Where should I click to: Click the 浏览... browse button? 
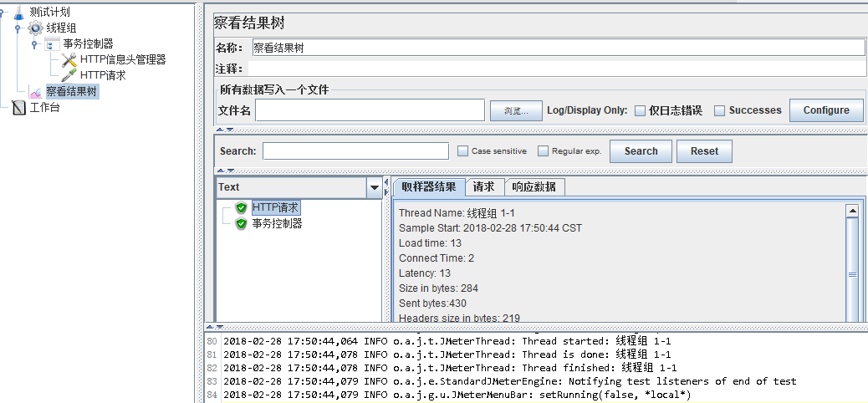click(x=515, y=110)
